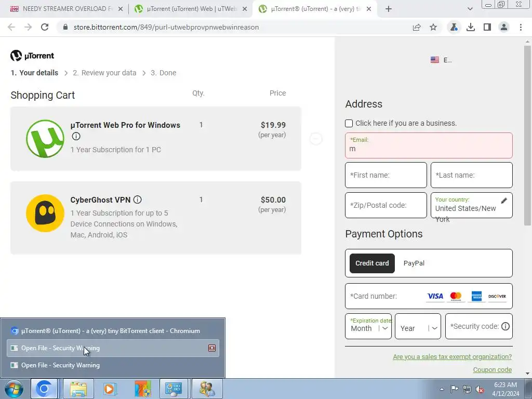Screen dimensions: 532x399
Task: Select Chromium window in taskbar preview list
Action: 113,331
